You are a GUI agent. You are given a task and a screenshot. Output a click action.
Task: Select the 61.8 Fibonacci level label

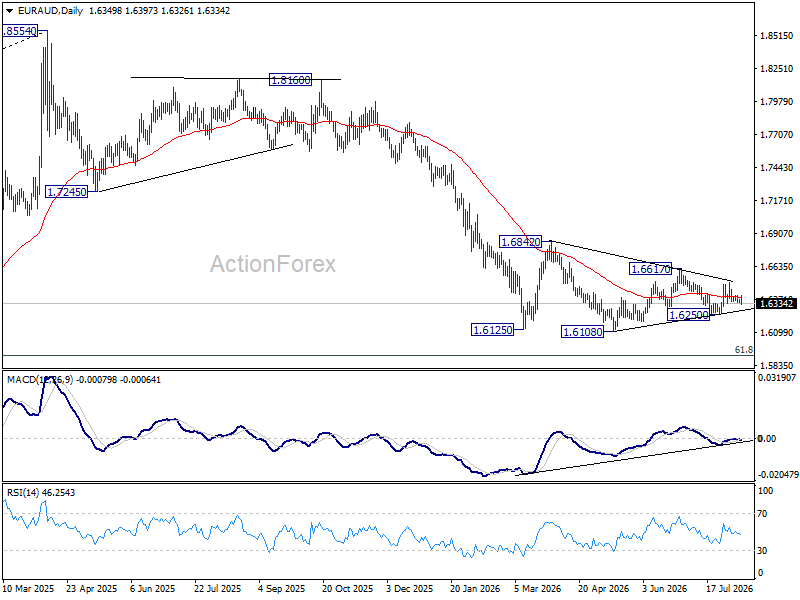click(x=743, y=349)
